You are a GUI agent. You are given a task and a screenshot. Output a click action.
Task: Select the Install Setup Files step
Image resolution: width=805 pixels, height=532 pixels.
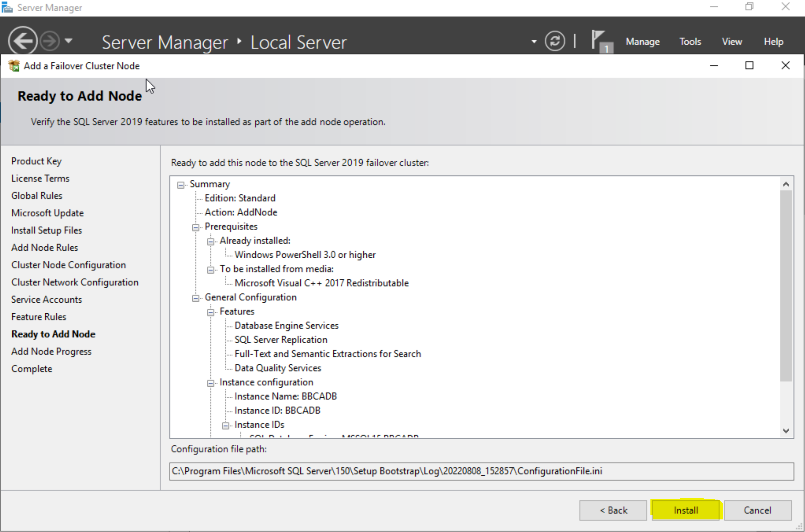click(47, 230)
